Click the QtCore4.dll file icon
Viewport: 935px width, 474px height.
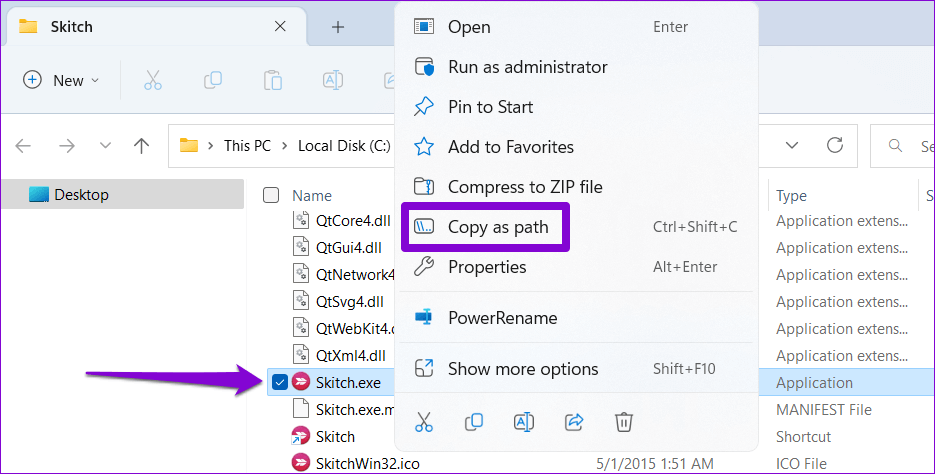coord(301,221)
